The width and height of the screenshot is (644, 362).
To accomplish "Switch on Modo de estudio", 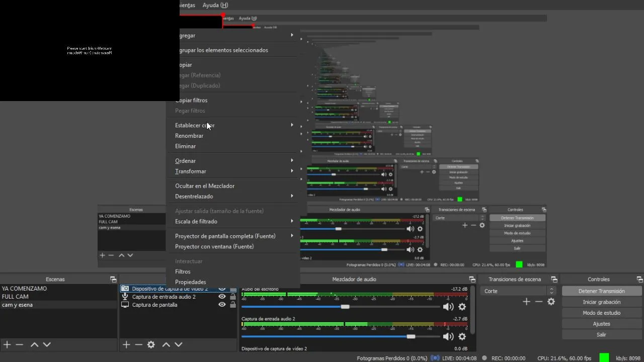I will point(602,313).
